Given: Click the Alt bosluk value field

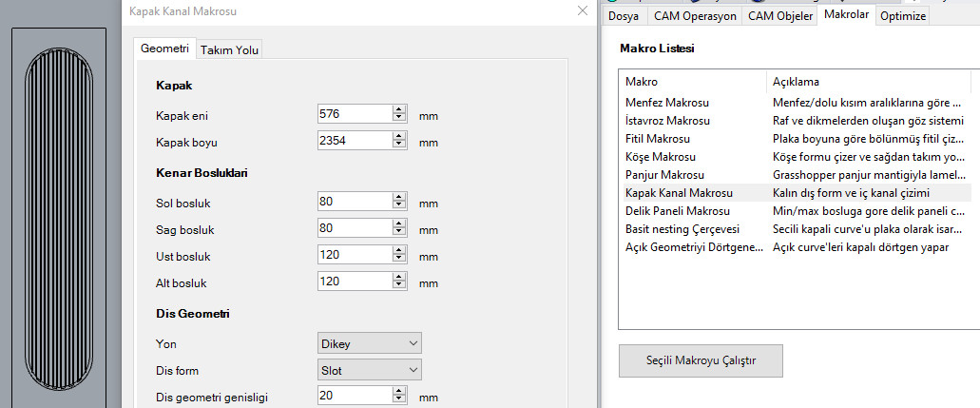Looking at the screenshot, I should click(x=355, y=281).
